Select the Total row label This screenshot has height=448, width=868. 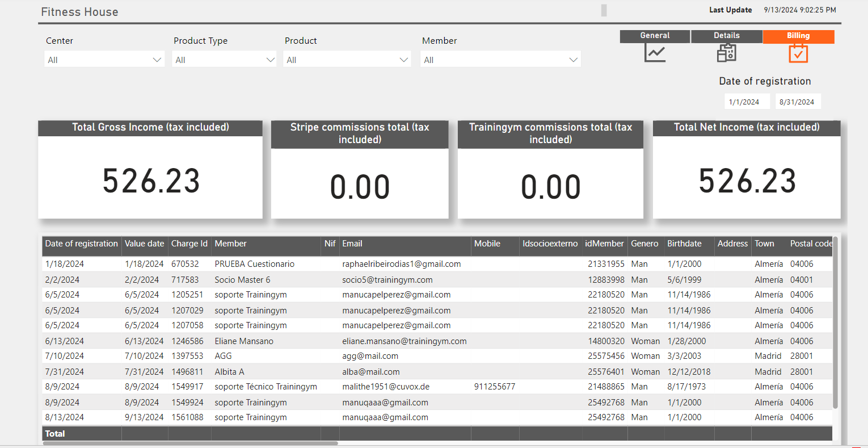pos(55,434)
